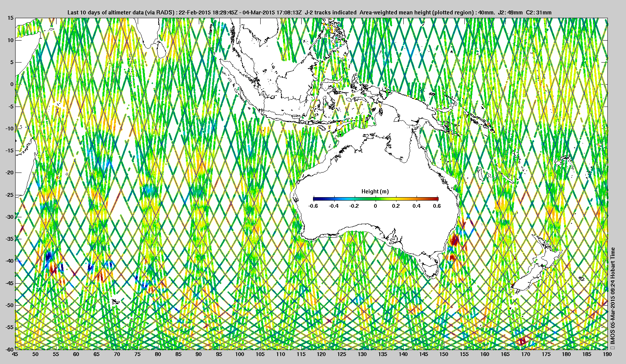The height and width of the screenshot is (364, 626).
Task: Click longitude axis tick label '175'
Action: (546, 354)
